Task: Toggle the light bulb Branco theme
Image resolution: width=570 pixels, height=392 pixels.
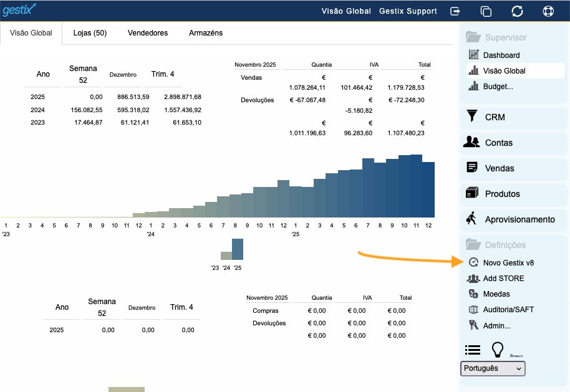Action: [x=498, y=350]
